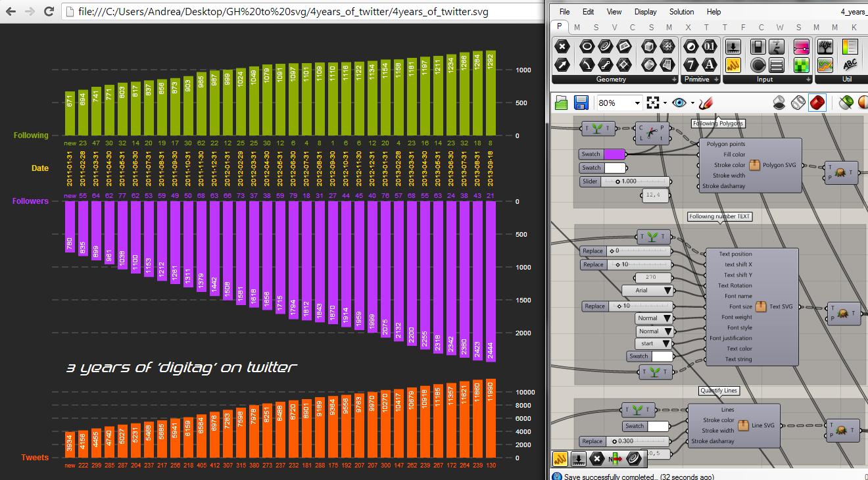The height and width of the screenshot is (480, 868).
Task: Open the View menu
Action: (614, 12)
